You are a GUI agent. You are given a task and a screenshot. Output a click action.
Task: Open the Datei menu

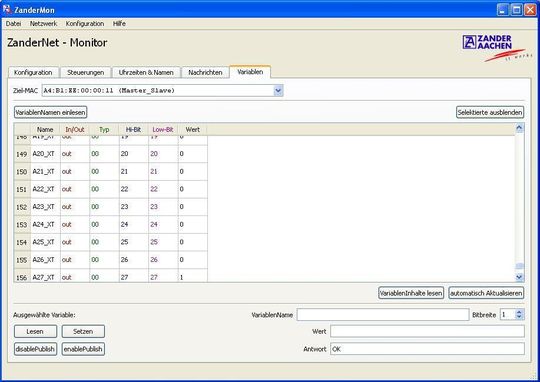click(x=13, y=23)
